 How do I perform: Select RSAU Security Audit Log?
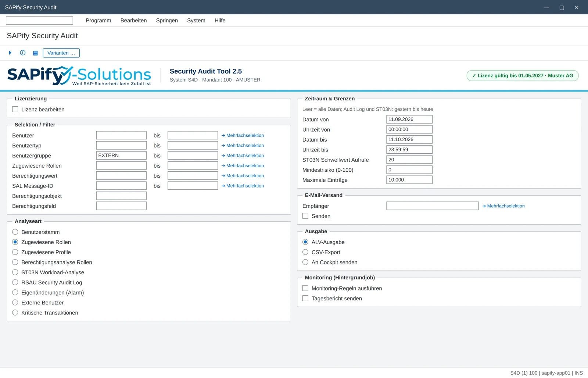click(x=15, y=282)
